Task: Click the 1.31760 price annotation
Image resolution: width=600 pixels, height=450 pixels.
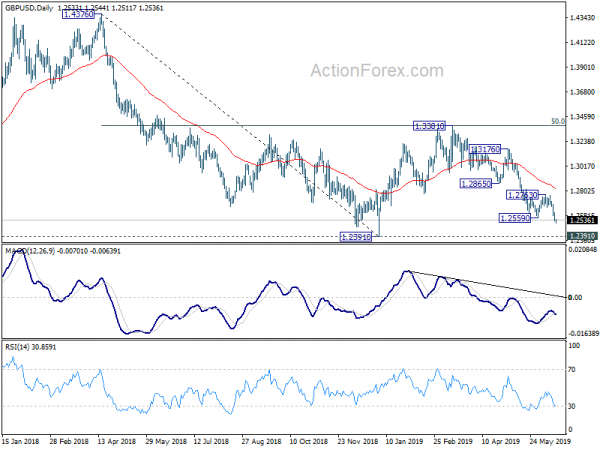Action: (x=485, y=149)
